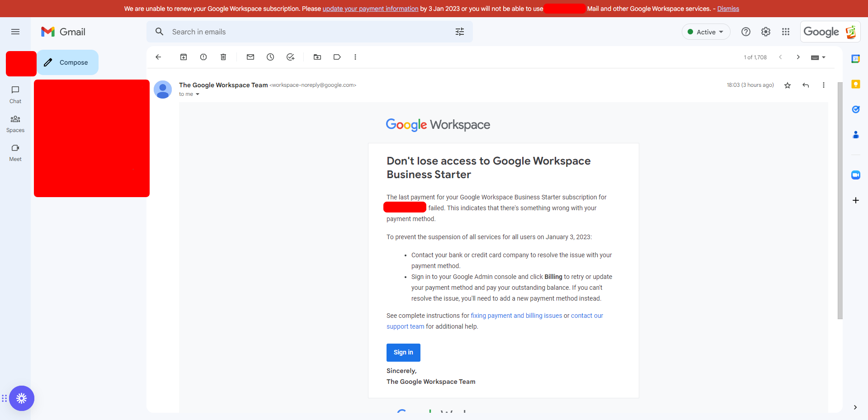Dismiss the payment warning banner

728,9
